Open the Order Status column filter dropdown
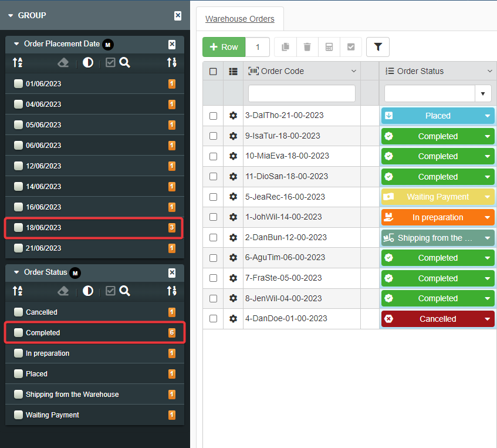497x448 pixels. [483, 93]
